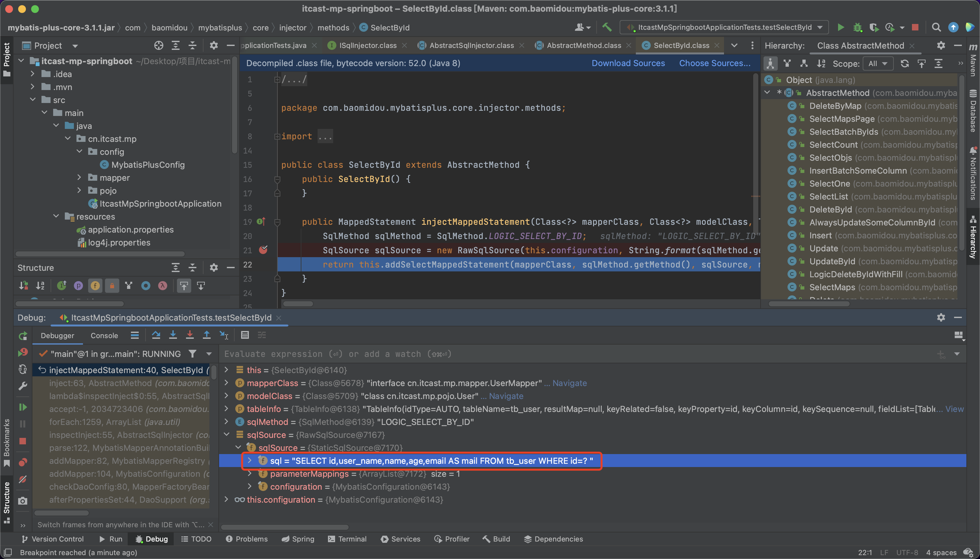Switch to the AbstractMethod.class tab
Image resolution: width=980 pixels, height=559 pixels.
(583, 45)
